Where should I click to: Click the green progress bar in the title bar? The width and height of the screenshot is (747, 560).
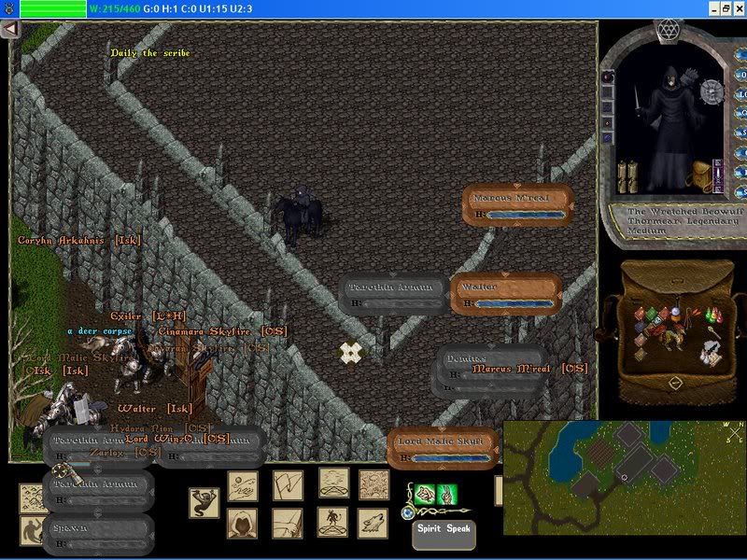point(53,8)
